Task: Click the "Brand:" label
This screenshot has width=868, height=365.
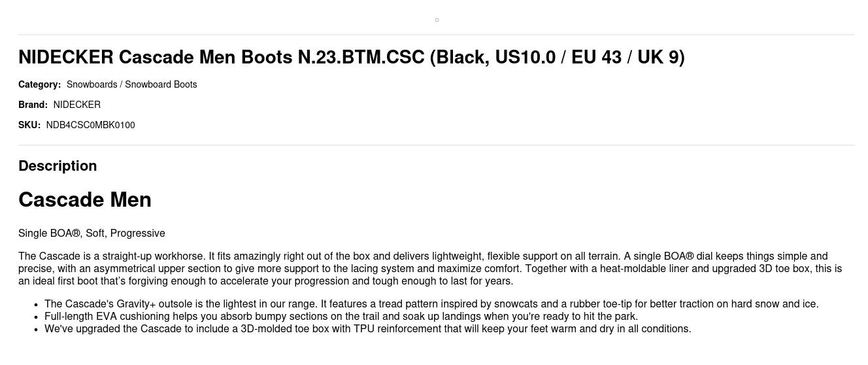Action: point(33,105)
